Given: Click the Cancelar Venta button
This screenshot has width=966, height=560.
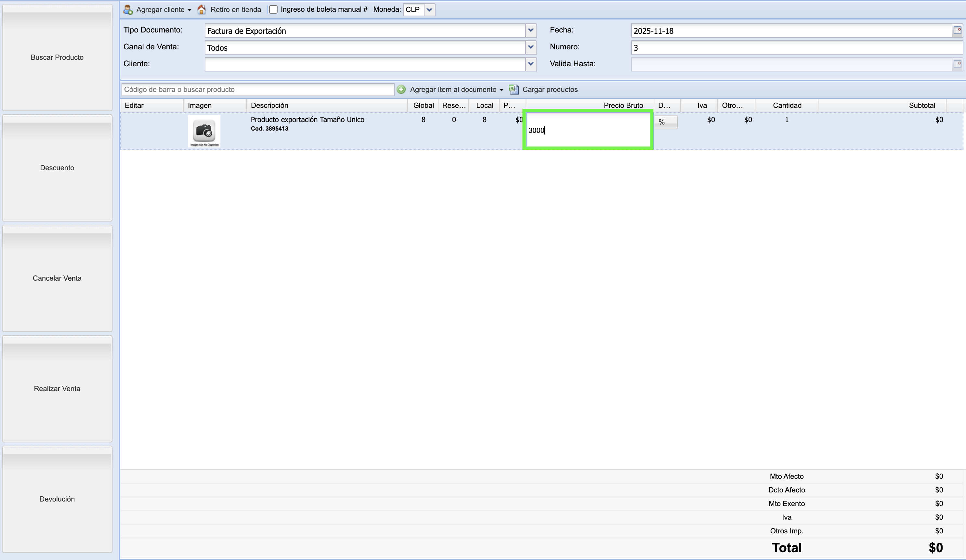Looking at the screenshot, I should click(57, 278).
